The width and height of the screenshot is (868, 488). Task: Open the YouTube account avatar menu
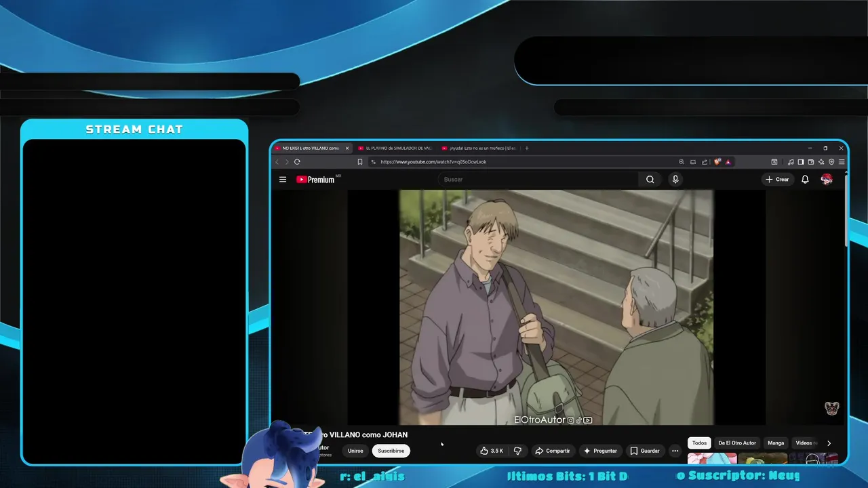(827, 180)
